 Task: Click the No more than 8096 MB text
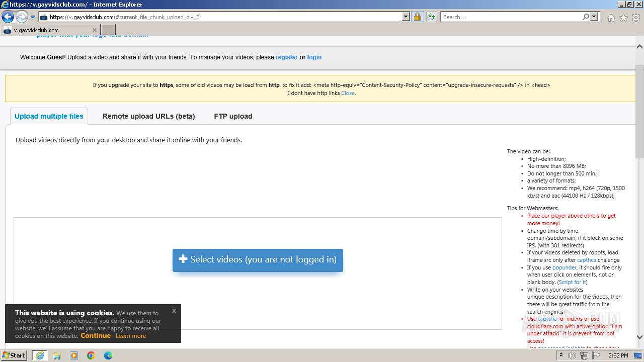(556, 166)
